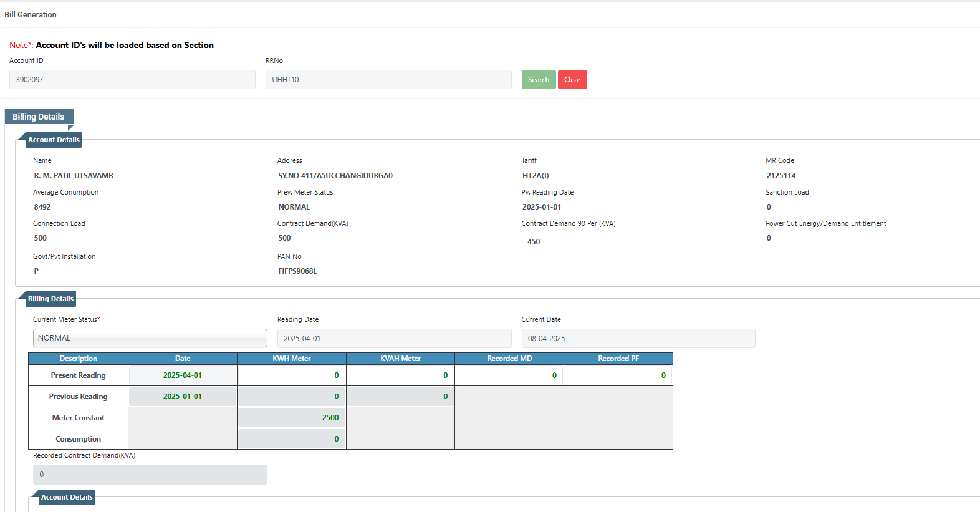Click the Reading Date field
980x512 pixels.
(x=394, y=338)
